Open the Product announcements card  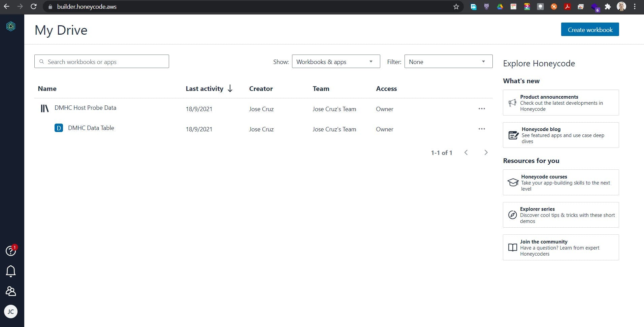coord(561,103)
